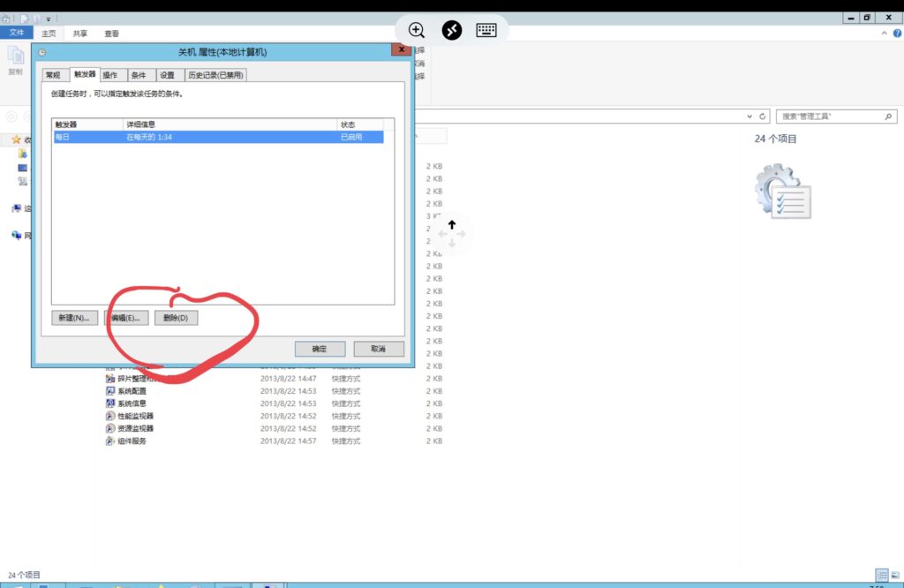This screenshot has height=588, width=904.
Task: Switch to the 条件 tab
Action: pos(139,76)
